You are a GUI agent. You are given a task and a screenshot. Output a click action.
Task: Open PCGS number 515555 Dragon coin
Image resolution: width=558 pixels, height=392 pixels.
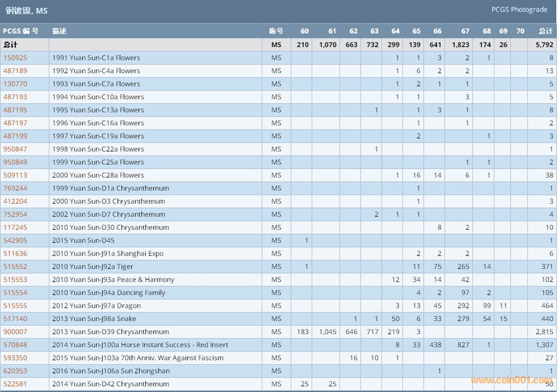point(15,306)
